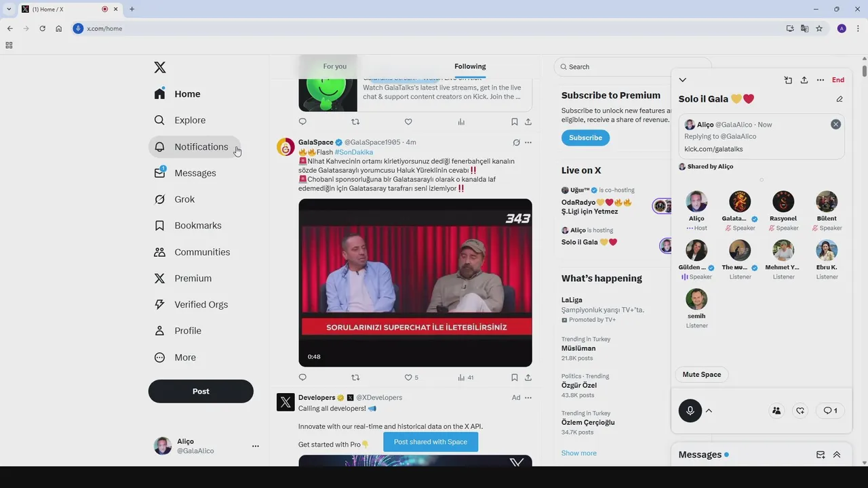Collapse the Space panel with chevron
This screenshot has width=868, height=488.
point(683,80)
